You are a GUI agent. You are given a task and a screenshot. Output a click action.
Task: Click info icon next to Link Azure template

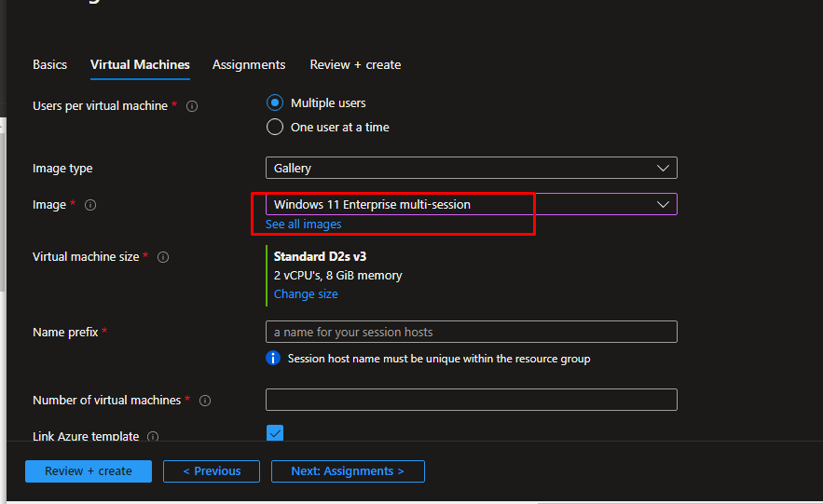(153, 437)
